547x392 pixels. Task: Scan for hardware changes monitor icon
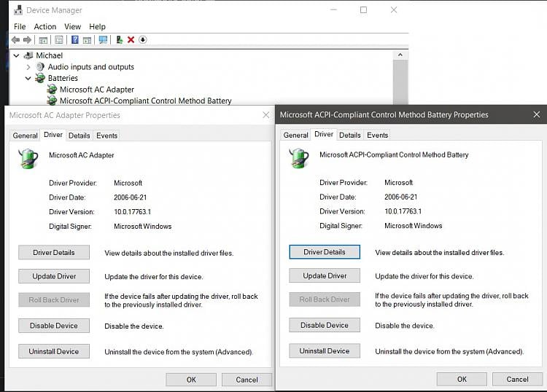coord(103,40)
